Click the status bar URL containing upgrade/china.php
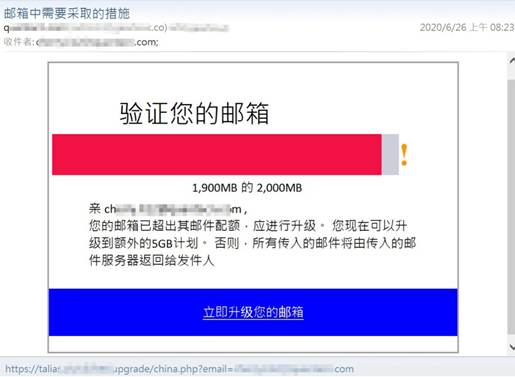Image resolution: width=515 pixels, height=377 pixels. [179, 369]
